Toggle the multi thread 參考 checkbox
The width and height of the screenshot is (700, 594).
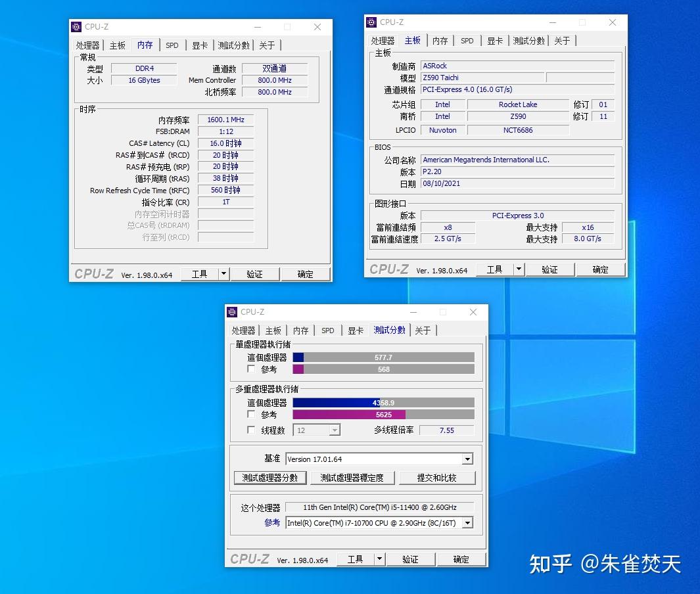click(251, 414)
